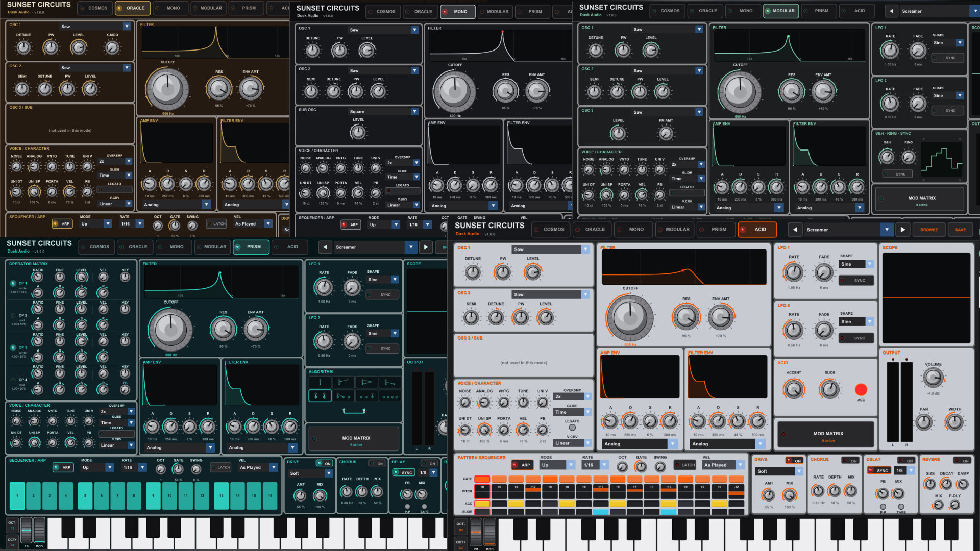980x551 pixels.
Task: Click previous preset arrow in Modular window
Action: [891, 11]
